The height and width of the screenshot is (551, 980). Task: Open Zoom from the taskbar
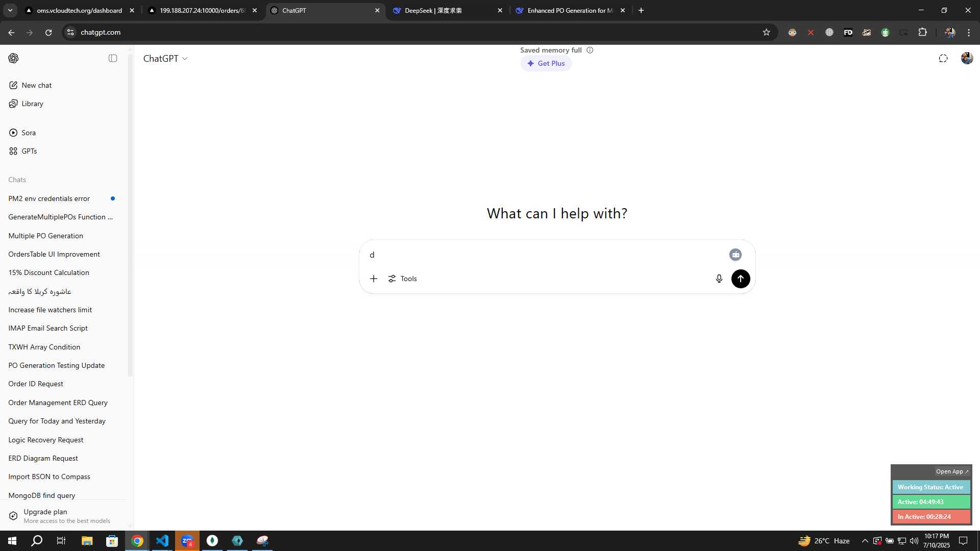point(187,541)
